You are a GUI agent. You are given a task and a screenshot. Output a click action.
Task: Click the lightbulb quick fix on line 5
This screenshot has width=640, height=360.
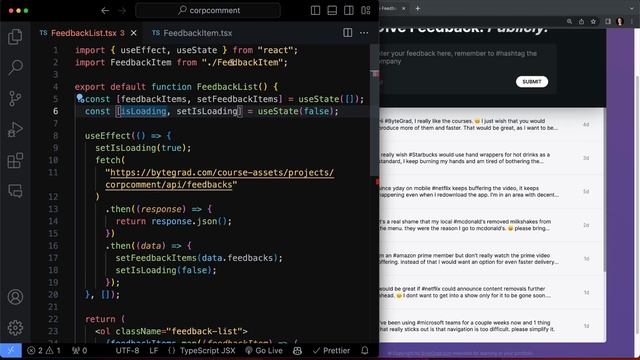[80, 98]
